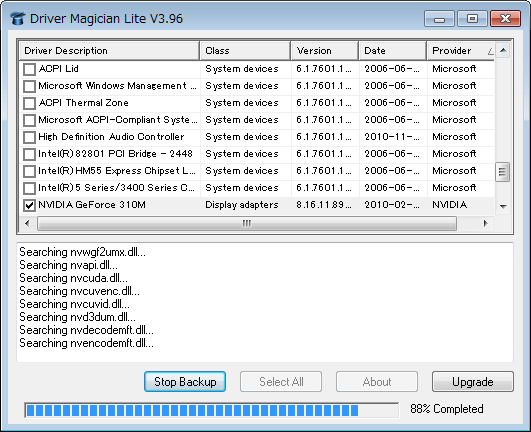Click the '88% Completed' status text
531x432 pixels.
[x=447, y=409]
